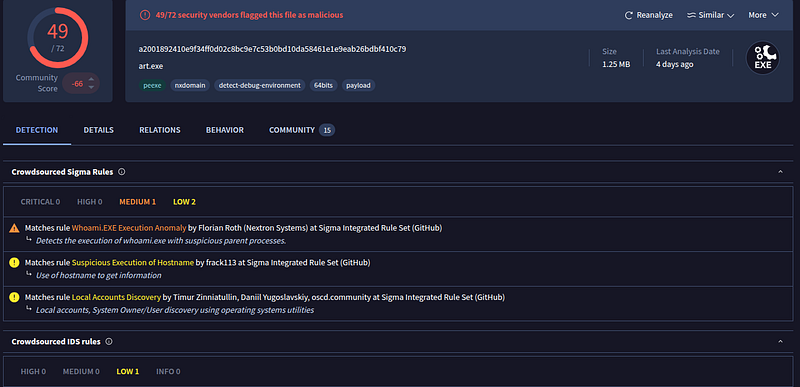800x387 pixels.
Task: Downvote the community score with down arrow
Action: pyautogui.click(x=91, y=87)
